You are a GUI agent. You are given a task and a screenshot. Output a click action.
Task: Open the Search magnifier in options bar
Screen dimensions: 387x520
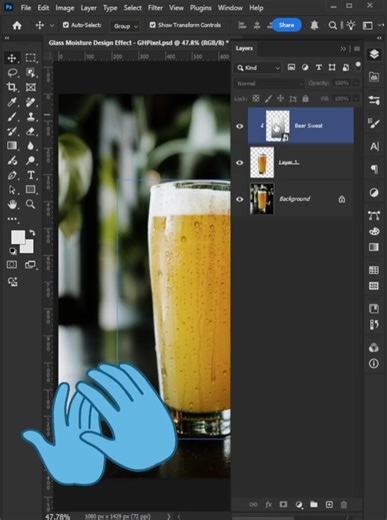pyautogui.click(x=332, y=25)
